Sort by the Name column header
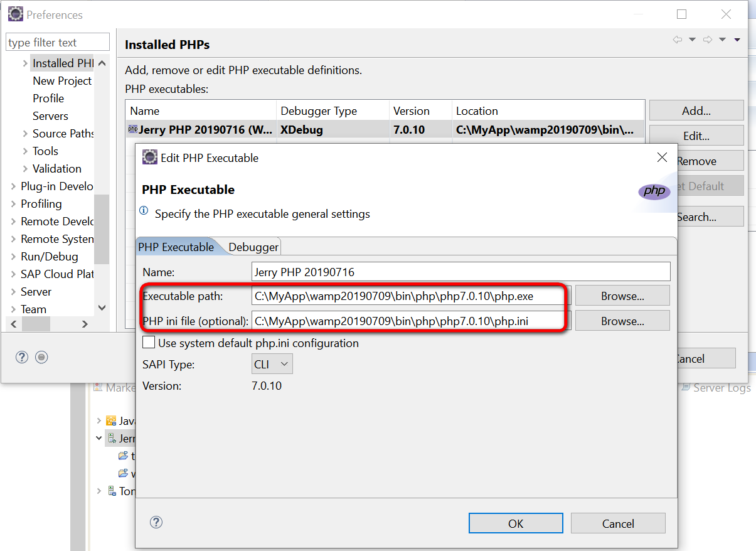This screenshot has width=756, height=551. click(201, 110)
